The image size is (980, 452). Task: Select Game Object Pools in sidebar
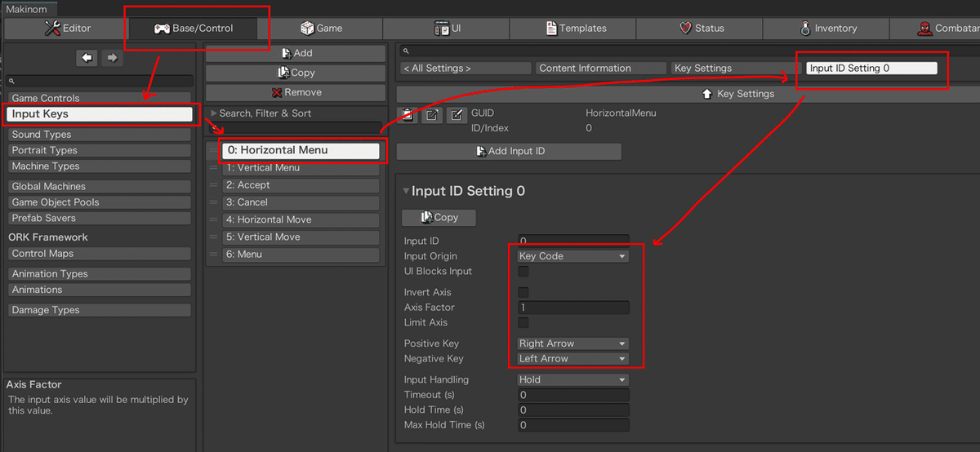point(100,202)
